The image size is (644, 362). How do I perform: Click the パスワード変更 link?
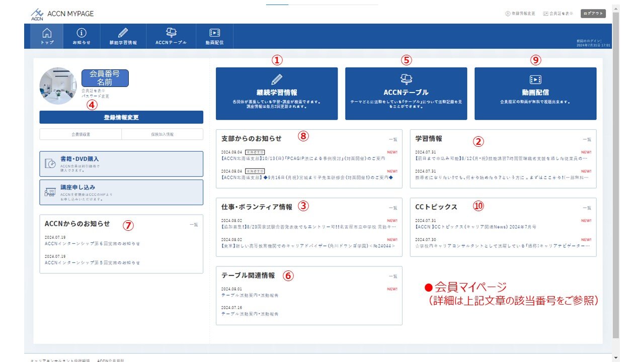95,96
